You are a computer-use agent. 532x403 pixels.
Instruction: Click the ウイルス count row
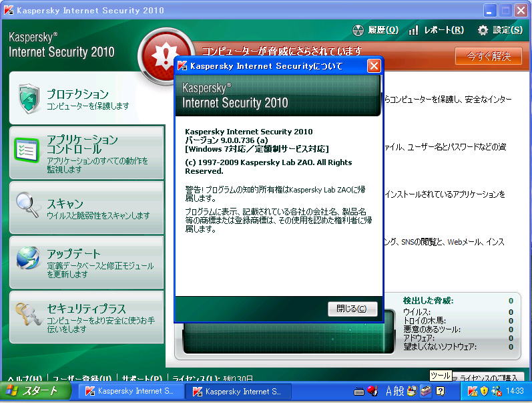click(458, 312)
